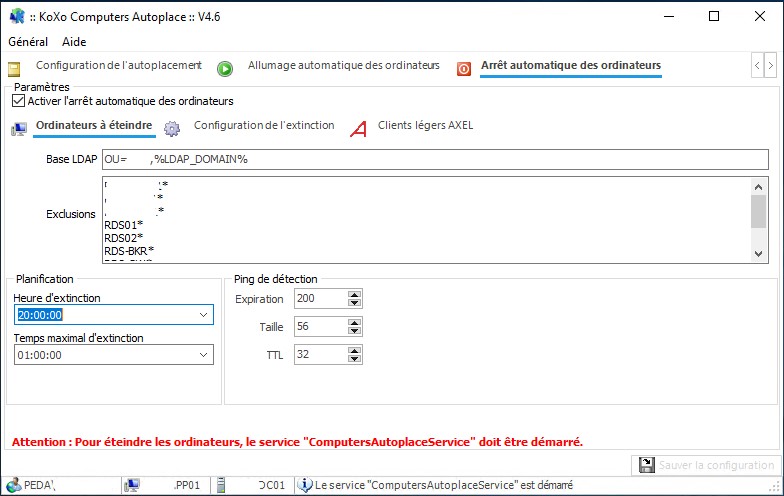Image resolution: width=784 pixels, height=496 pixels.
Task: Increase the Taille value with up arrow
Action: tap(354, 322)
